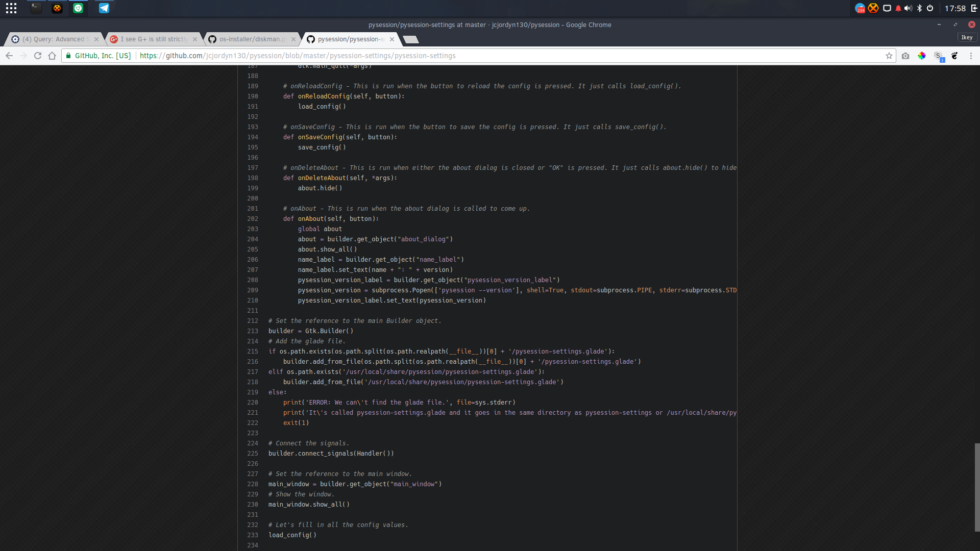
Task: Click the 17:58 clock
Action: tap(955, 8)
